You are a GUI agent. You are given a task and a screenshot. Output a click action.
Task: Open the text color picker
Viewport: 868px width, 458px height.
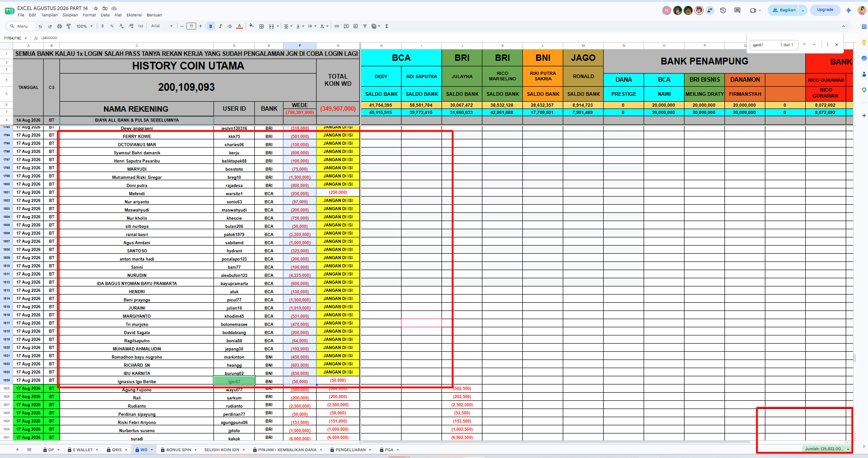pos(239,26)
